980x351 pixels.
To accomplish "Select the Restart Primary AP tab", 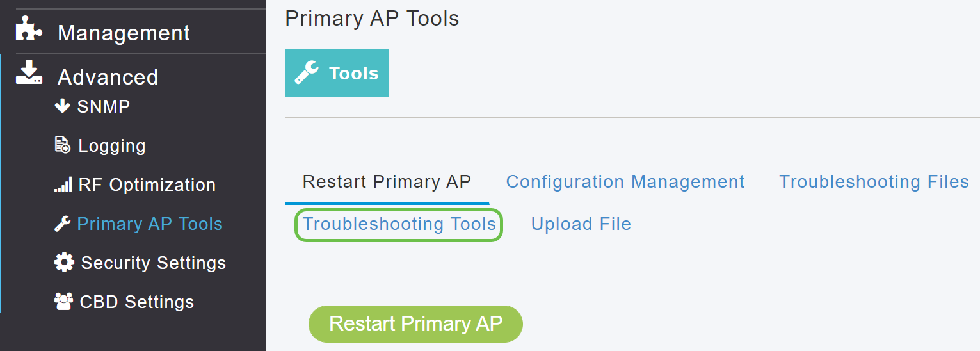I will click(387, 182).
